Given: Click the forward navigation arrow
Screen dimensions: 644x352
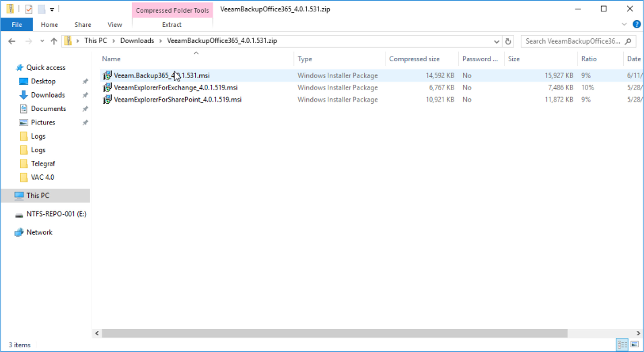Looking at the screenshot, I should coord(28,41).
